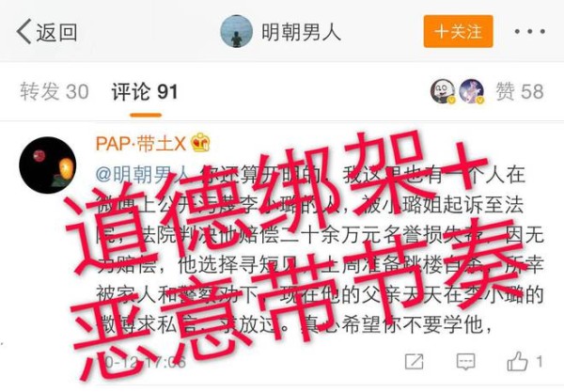Select the 评论 91 tab
This screenshot has width=564, height=392.
pos(145,92)
